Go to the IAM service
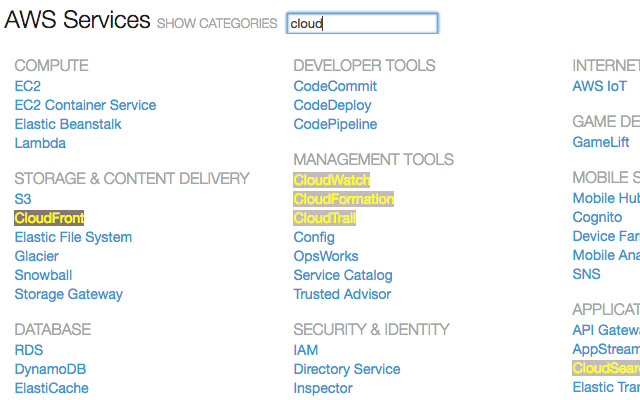The image size is (640, 400). click(x=305, y=350)
